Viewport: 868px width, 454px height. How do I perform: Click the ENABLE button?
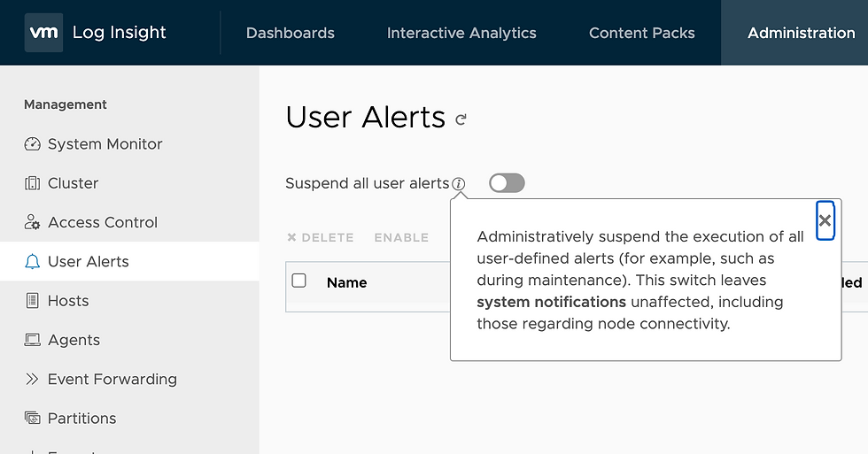[401, 238]
